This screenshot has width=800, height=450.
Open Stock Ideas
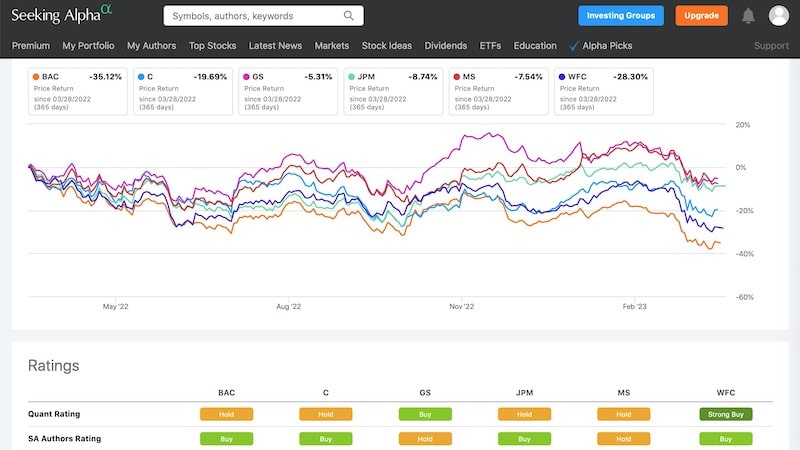[387, 45]
